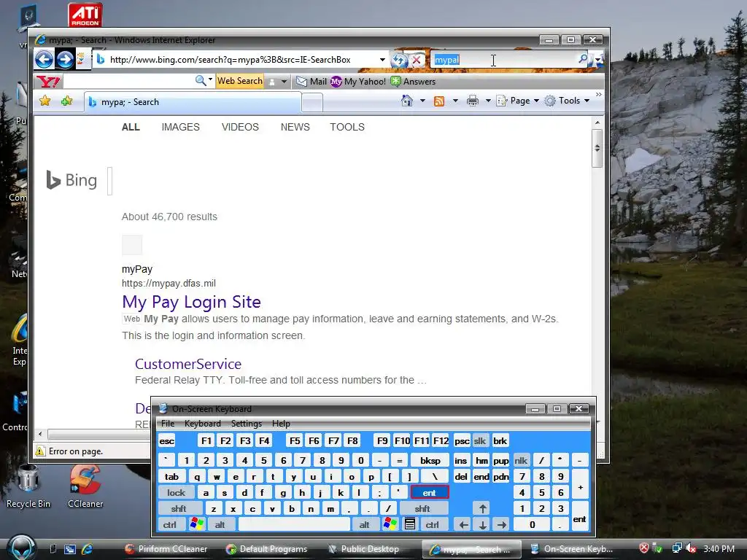Viewport: 747px width, 560px height.
Task: Click ATI Radeon desktop icon
Action: (x=85, y=15)
